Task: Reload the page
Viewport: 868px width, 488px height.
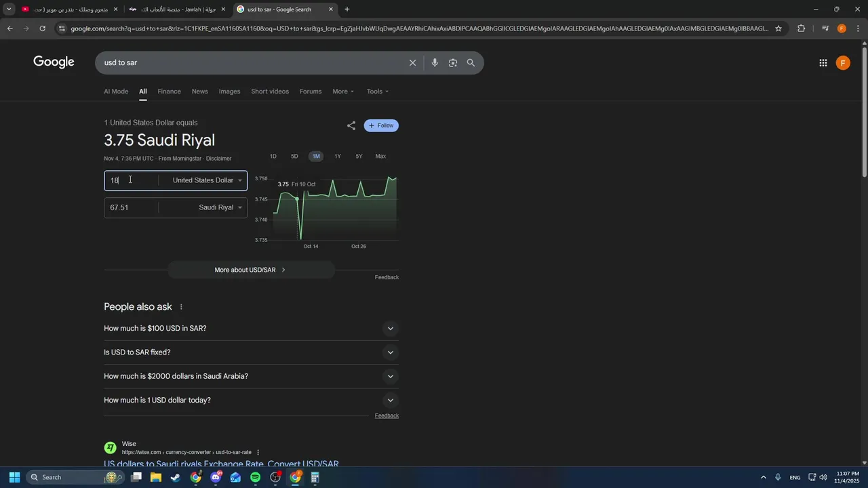Action: (42, 28)
